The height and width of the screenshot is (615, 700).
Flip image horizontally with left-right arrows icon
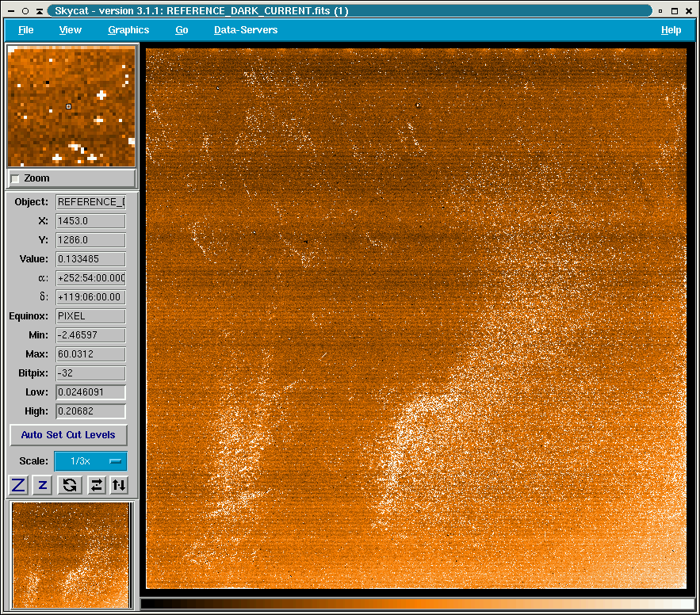point(96,485)
